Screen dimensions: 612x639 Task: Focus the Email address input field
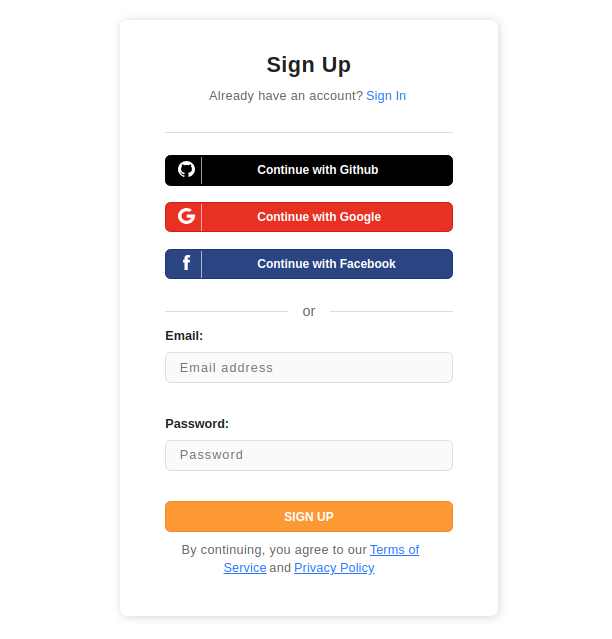pyautogui.click(x=308, y=367)
